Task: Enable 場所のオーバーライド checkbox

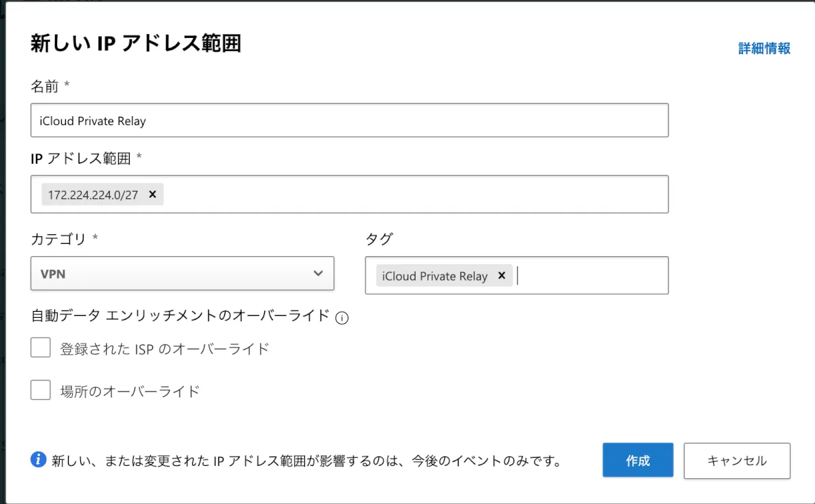Action: click(x=41, y=390)
